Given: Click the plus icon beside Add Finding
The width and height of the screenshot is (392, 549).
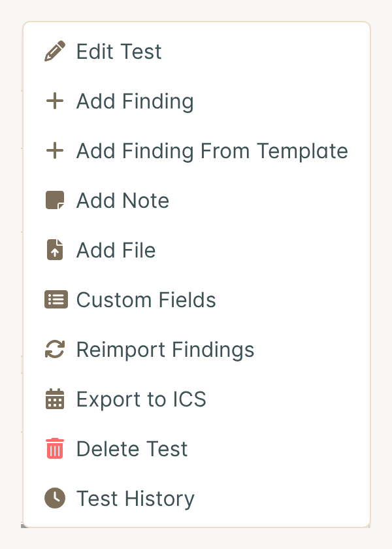Looking at the screenshot, I should 55,101.
